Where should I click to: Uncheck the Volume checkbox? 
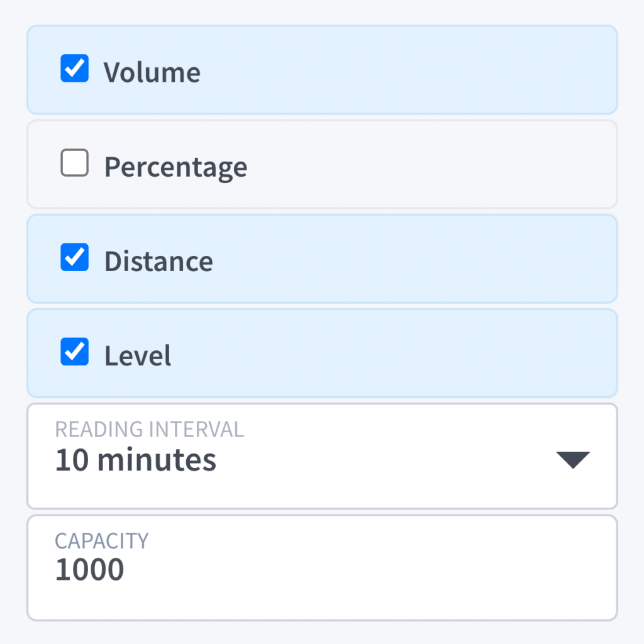tap(74, 69)
